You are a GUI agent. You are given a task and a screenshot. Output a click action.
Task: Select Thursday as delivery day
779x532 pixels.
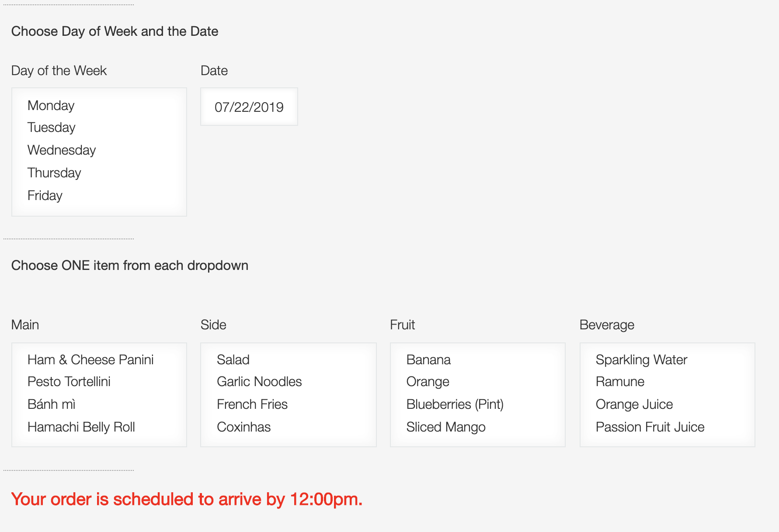tap(54, 173)
